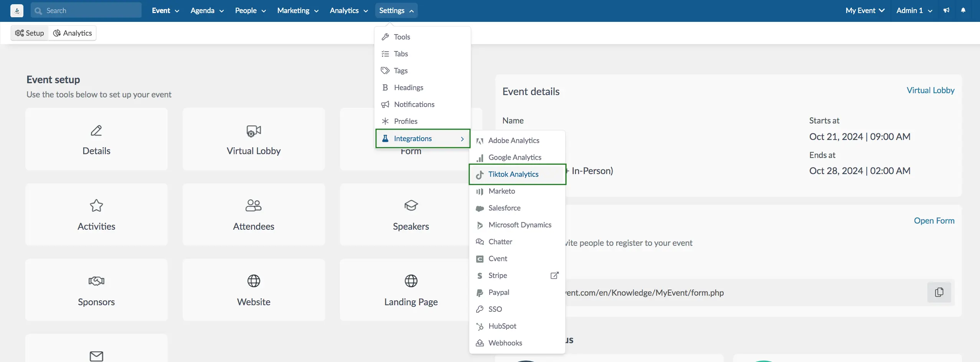Open the Marketing dropdown
Viewport: 980px width, 362px height.
(x=298, y=10)
